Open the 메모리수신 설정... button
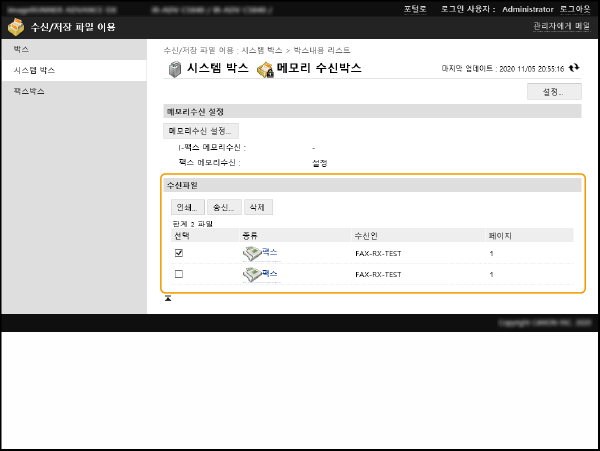 click(x=201, y=131)
